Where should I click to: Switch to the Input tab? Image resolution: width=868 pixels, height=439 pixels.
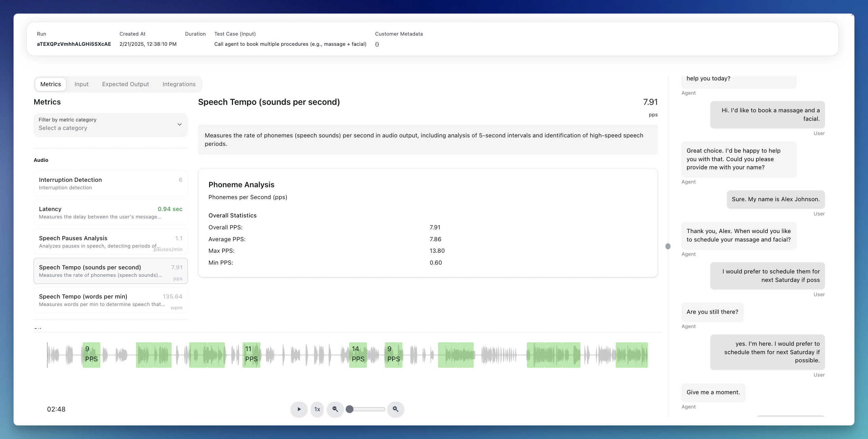click(81, 84)
